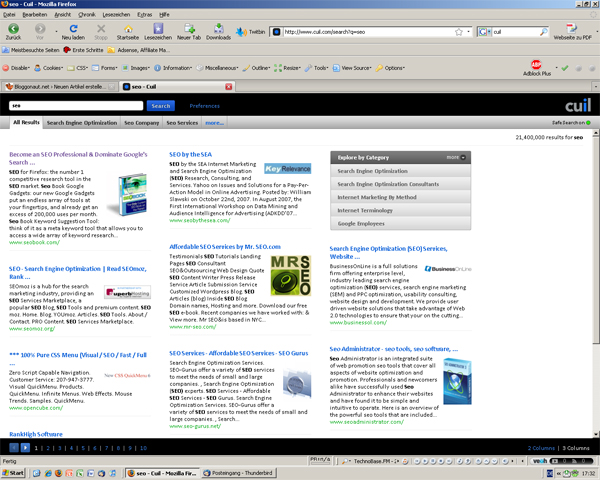Click the Start button

pyautogui.click(x=13, y=473)
